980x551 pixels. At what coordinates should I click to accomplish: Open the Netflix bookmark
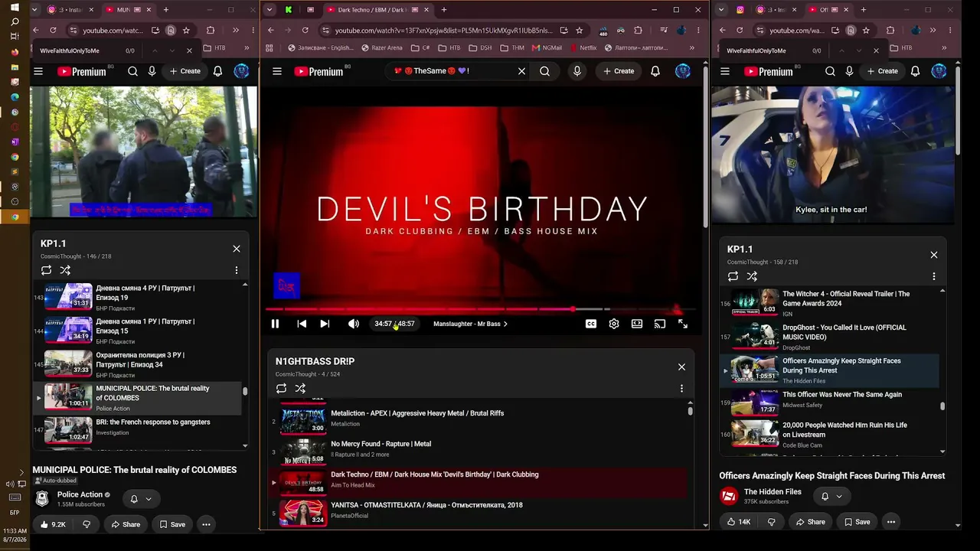pos(583,47)
